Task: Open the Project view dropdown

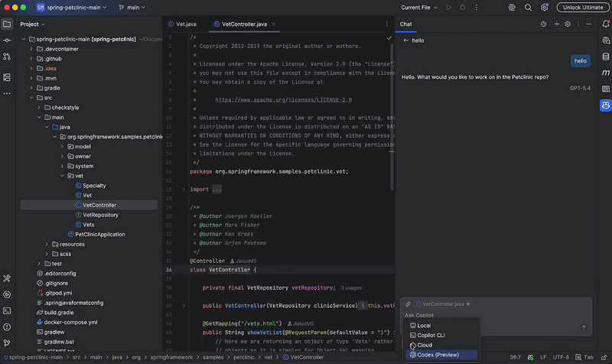Action: pyautogui.click(x=32, y=24)
